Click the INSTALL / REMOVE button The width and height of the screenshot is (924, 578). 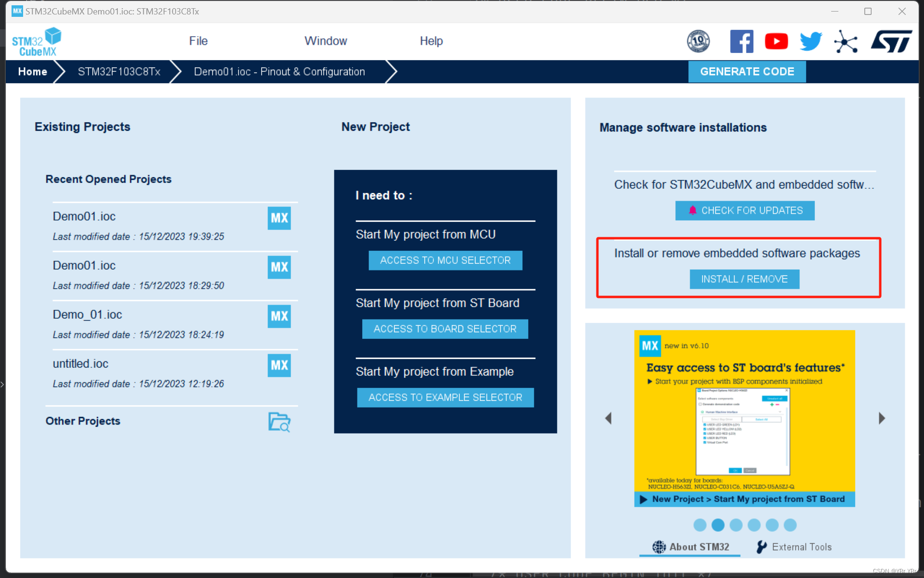(x=745, y=279)
